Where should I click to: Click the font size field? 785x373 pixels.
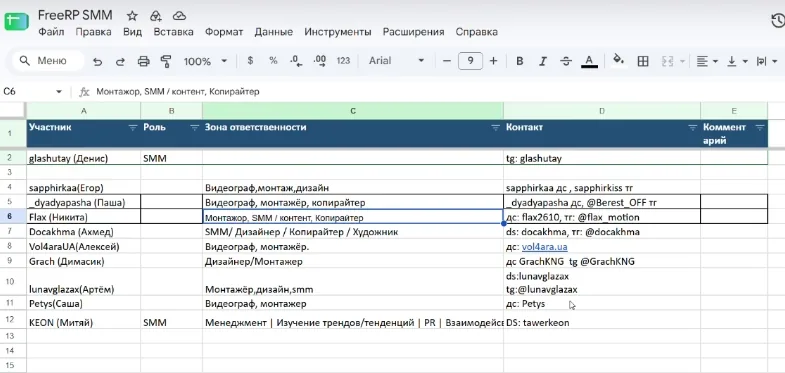pos(470,61)
